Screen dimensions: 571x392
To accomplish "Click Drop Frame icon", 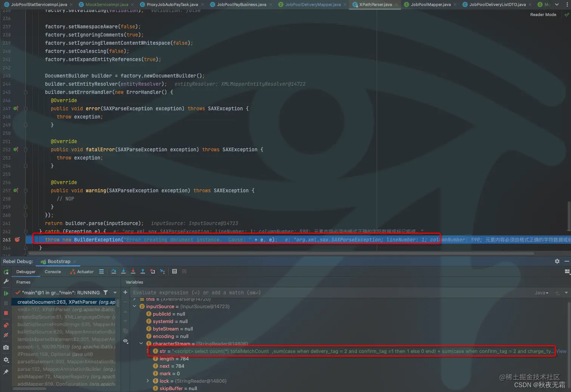I will pos(153,272).
